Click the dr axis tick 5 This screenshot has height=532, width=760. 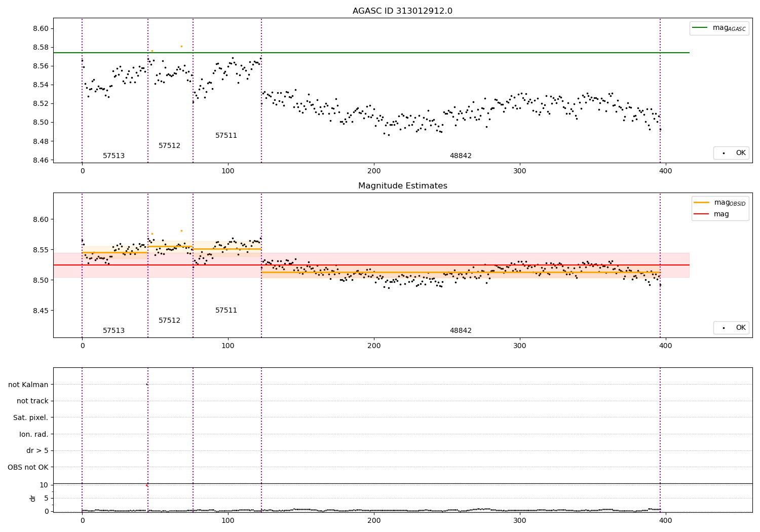pyautogui.click(x=46, y=499)
